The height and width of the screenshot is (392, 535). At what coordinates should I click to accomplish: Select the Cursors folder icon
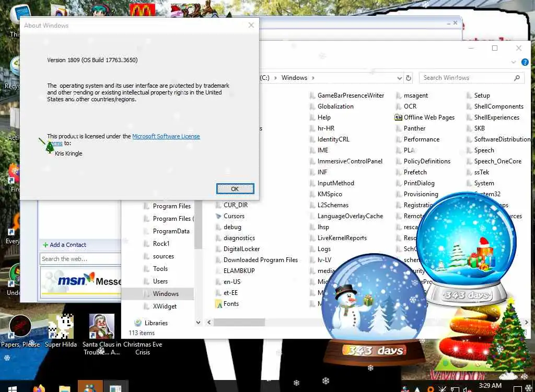218,216
